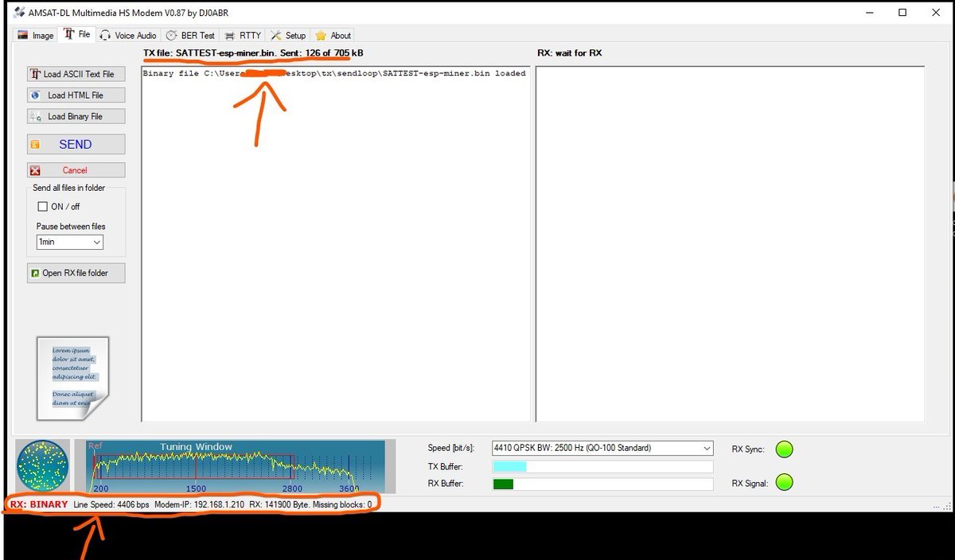
Task: Open the RX file folder
Action: [76, 273]
